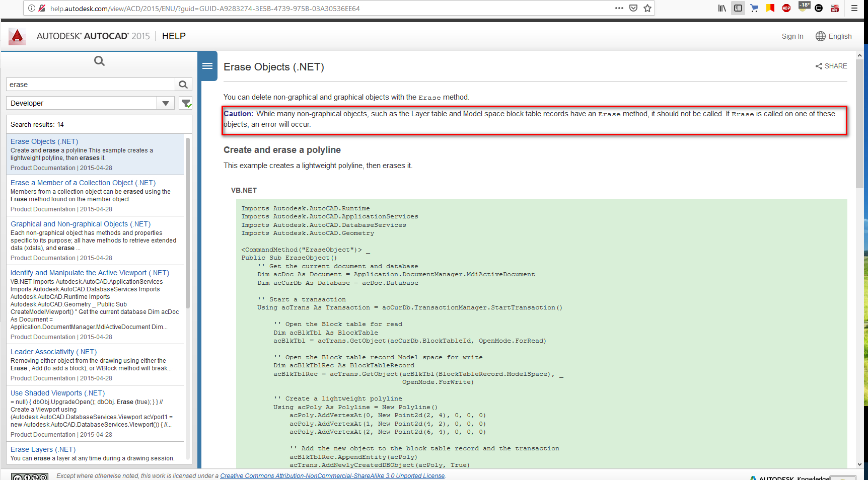
Task: Open the search filter funnel icon
Action: pyautogui.click(x=186, y=103)
